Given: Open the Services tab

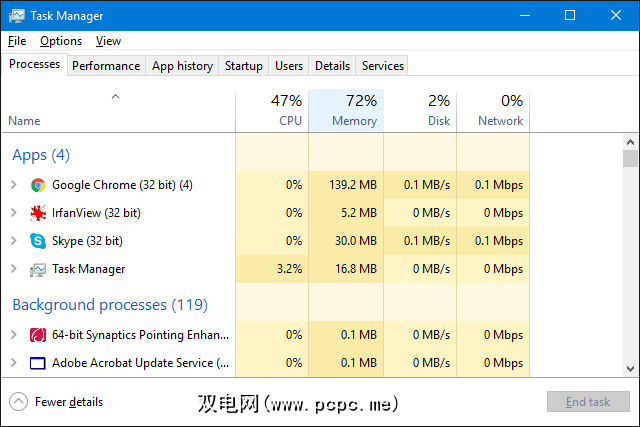Looking at the screenshot, I should tap(383, 66).
